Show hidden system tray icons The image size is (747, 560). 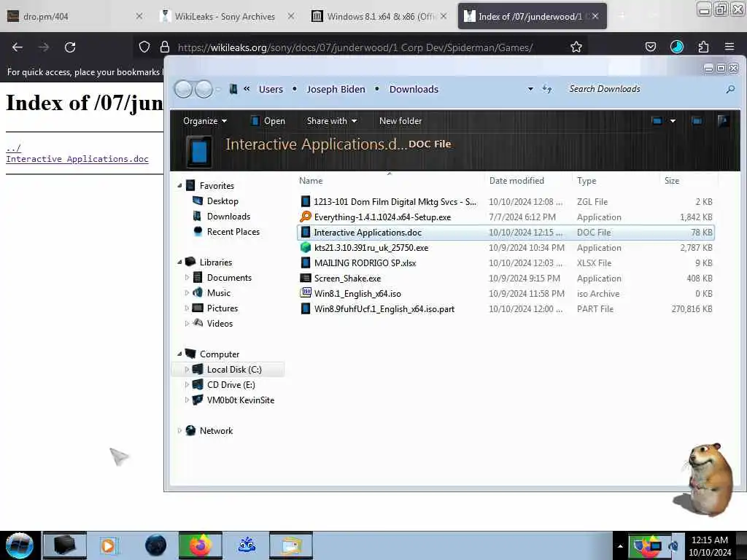pyautogui.click(x=620, y=546)
